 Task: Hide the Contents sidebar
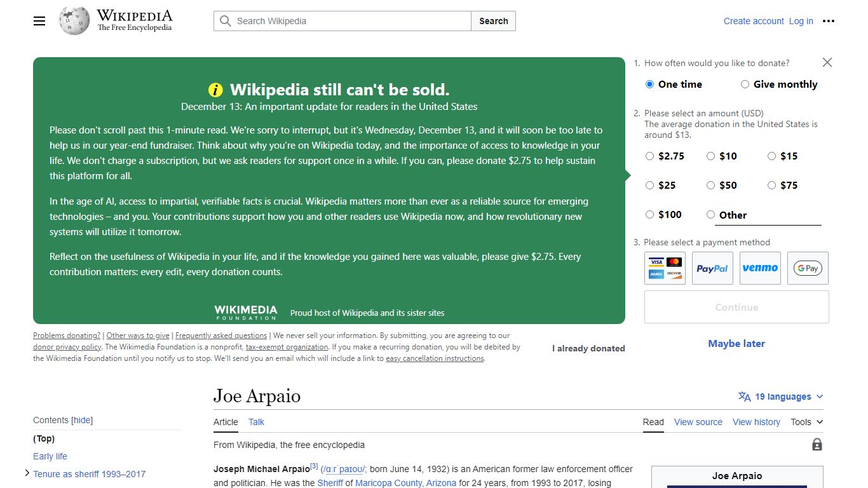83,420
